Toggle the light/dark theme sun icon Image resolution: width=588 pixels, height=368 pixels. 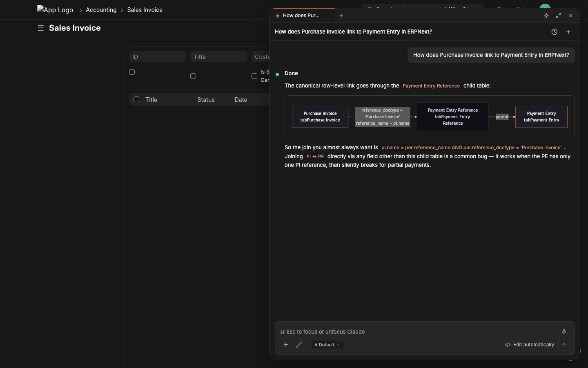point(546,16)
